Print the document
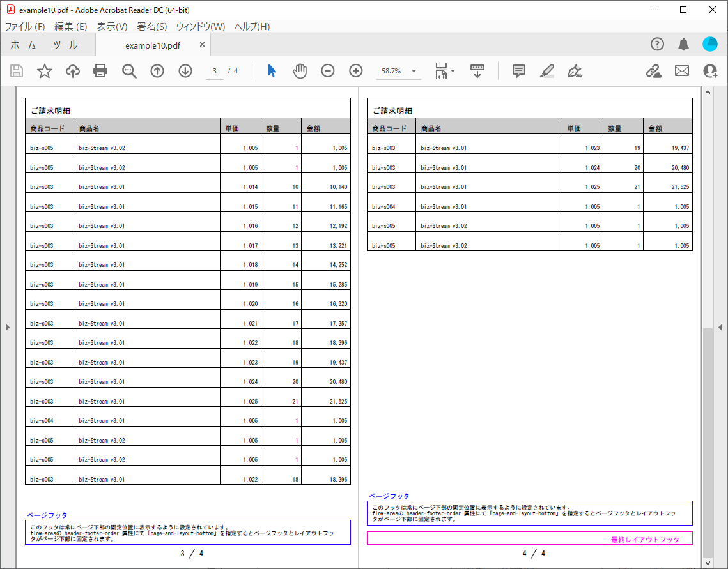The width and height of the screenshot is (728, 569). (x=100, y=71)
